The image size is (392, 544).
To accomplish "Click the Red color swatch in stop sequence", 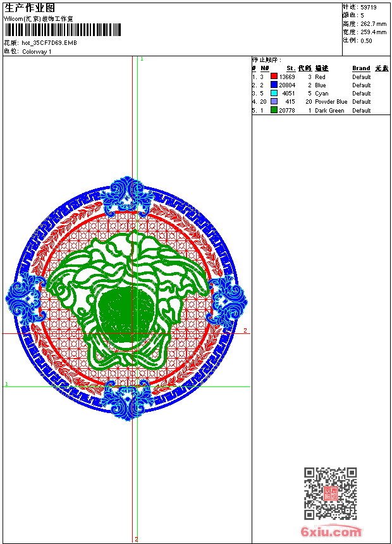I will [274, 77].
